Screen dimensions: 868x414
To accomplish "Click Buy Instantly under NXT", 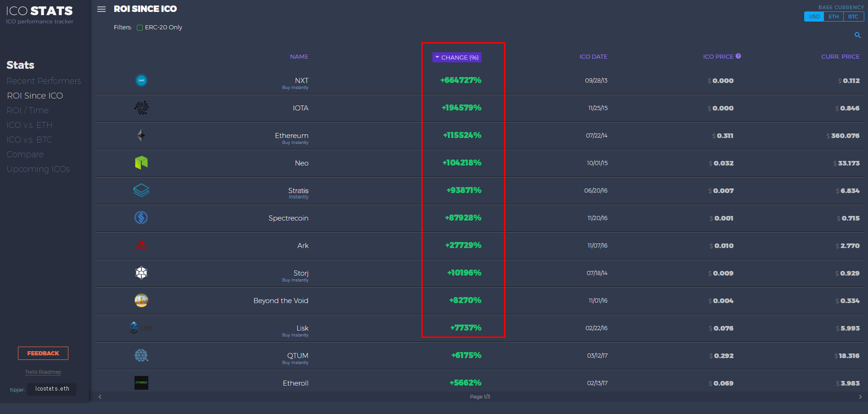I will coord(295,88).
